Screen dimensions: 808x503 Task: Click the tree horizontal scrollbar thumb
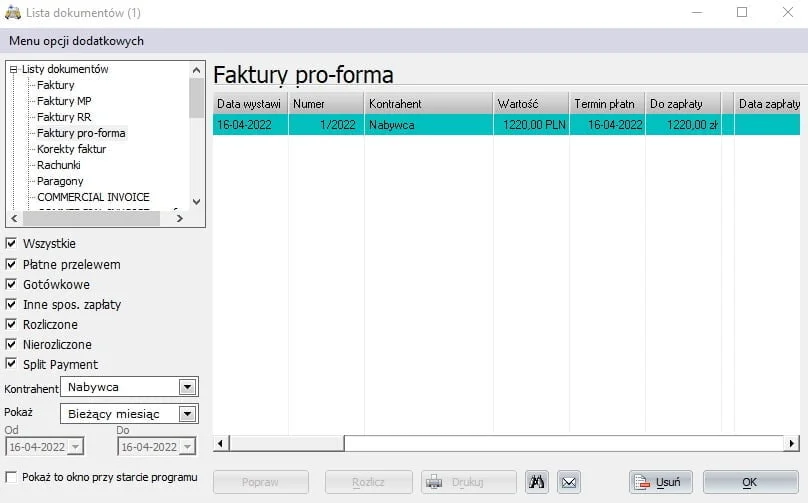(x=91, y=219)
